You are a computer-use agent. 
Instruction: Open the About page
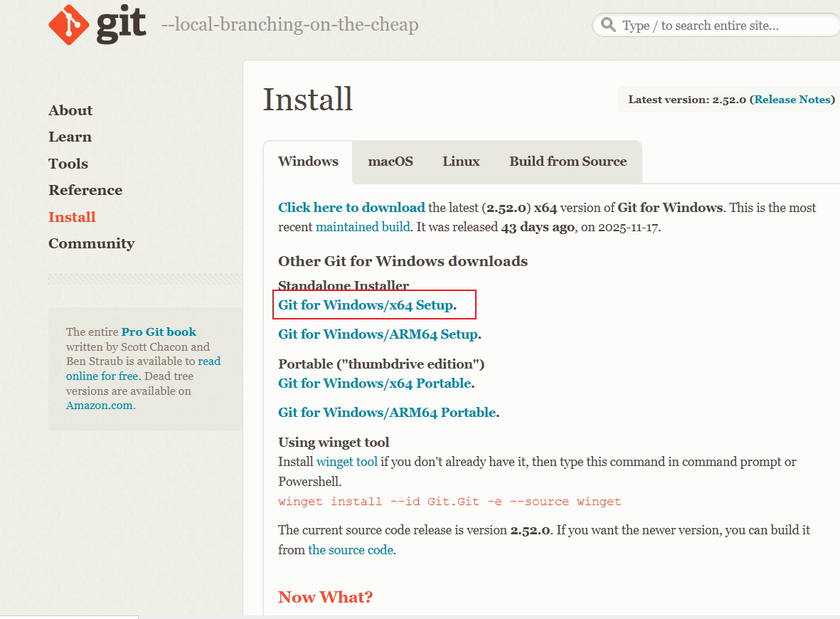click(70, 110)
